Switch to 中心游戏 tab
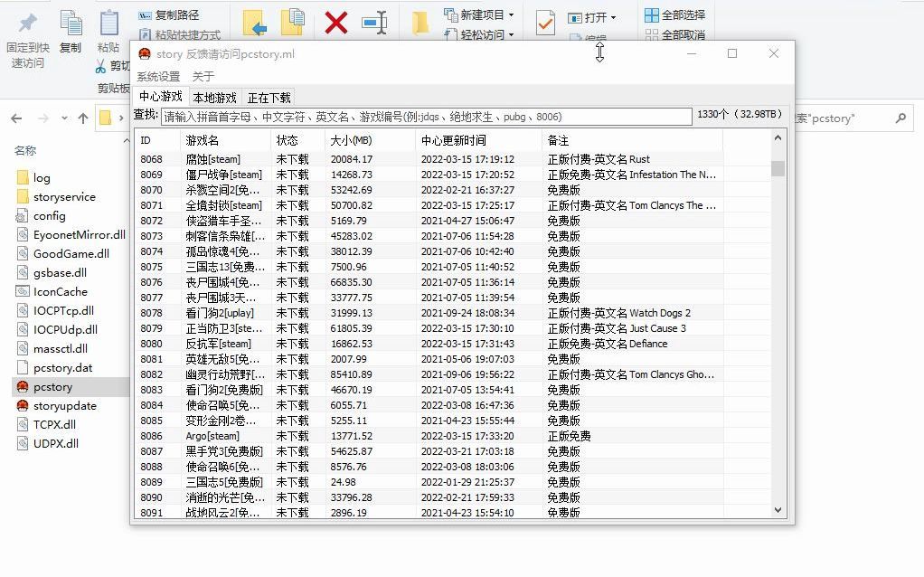Viewport: 924px width, 577px height. coord(161,97)
